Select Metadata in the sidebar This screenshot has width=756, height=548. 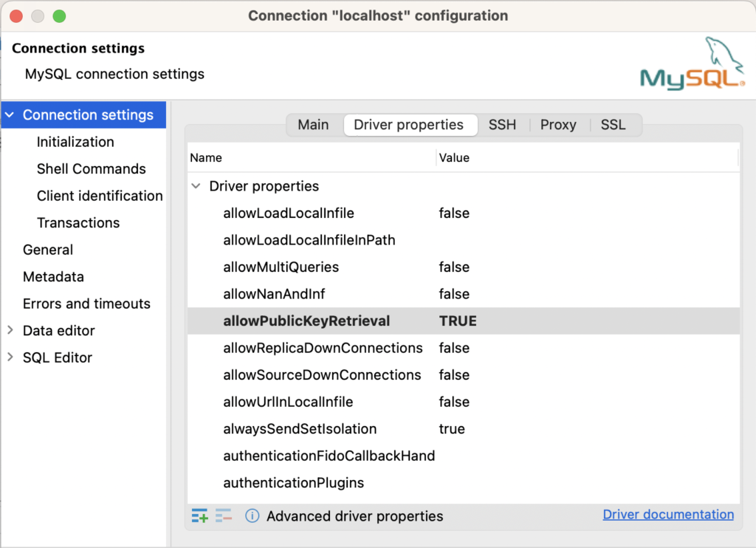(53, 277)
